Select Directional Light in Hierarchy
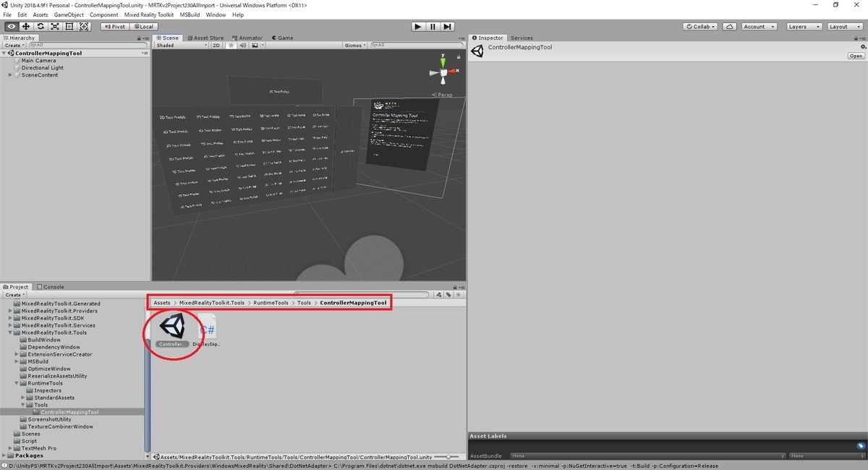The height and width of the screenshot is (470, 868). point(42,67)
